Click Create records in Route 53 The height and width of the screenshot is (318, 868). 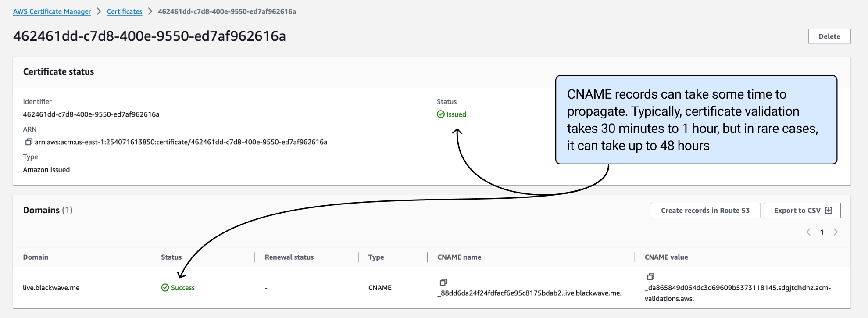(705, 211)
